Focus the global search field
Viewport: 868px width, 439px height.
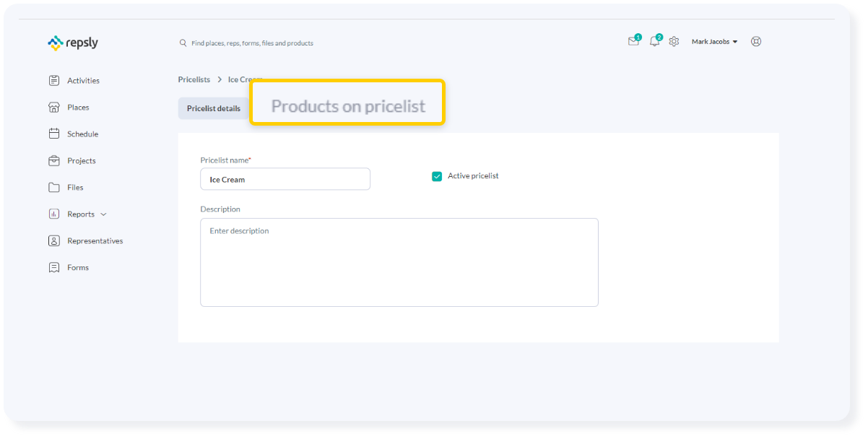point(252,43)
